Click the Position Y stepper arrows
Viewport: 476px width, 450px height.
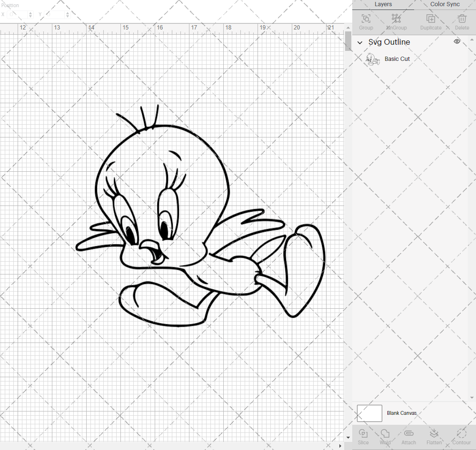coord(68,14)
